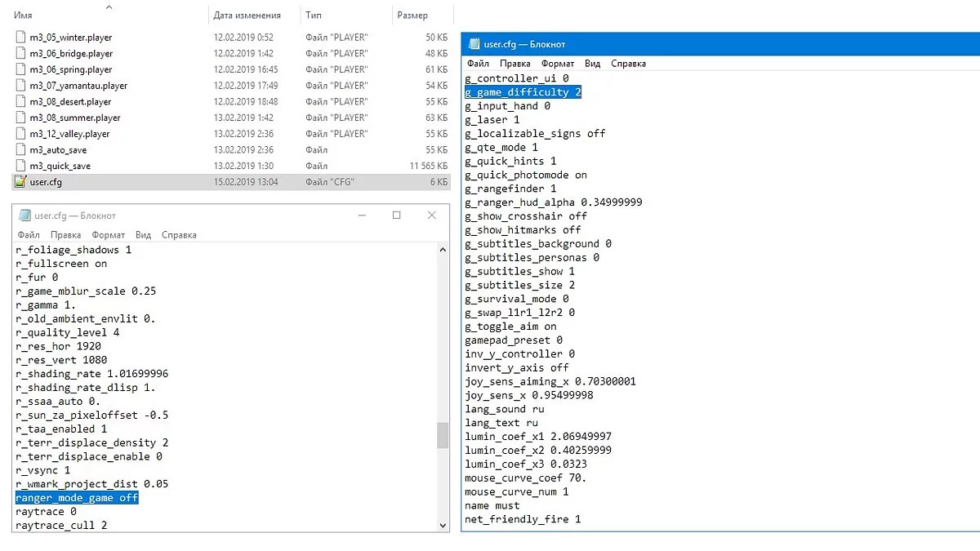Select the m3_06_bridge.player file icon
The image size is (980, 551).
tap(21, 54)
